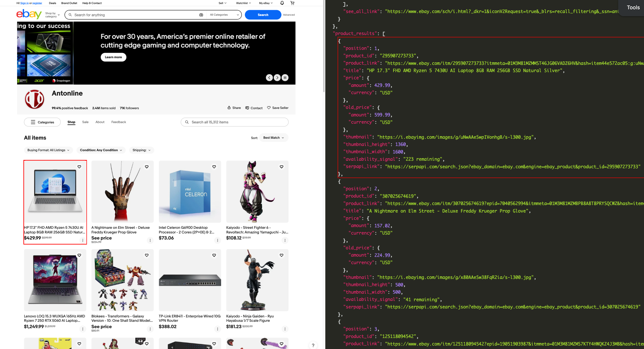Click the help question mark icon
This screenshot has width=644, height=349.
click(x=313, y=345)
